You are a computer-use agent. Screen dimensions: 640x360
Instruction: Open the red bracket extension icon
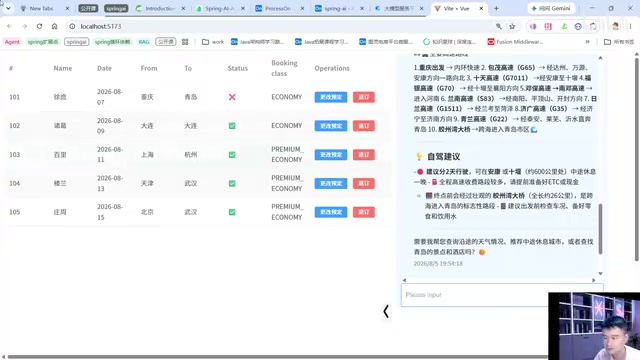pyautogui.click(x=548, y=26)
